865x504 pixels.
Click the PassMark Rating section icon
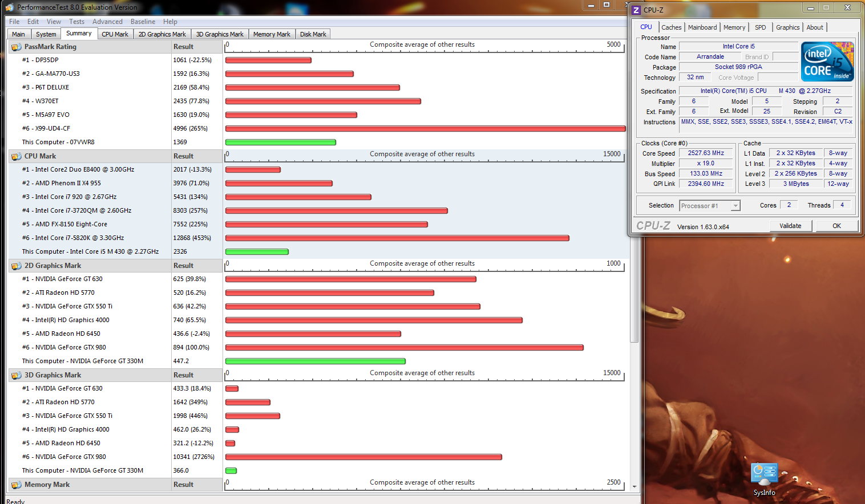point(17,47)
